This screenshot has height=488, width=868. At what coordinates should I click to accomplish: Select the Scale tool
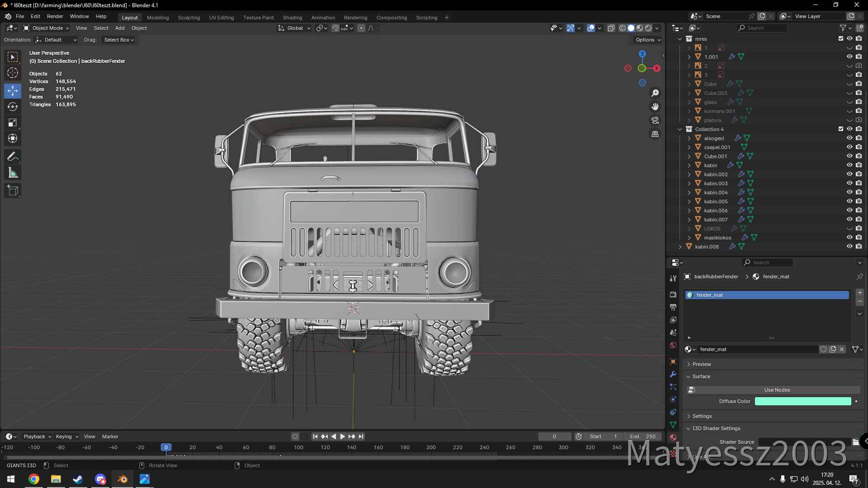pyautogui.click(x=13, y=123)
